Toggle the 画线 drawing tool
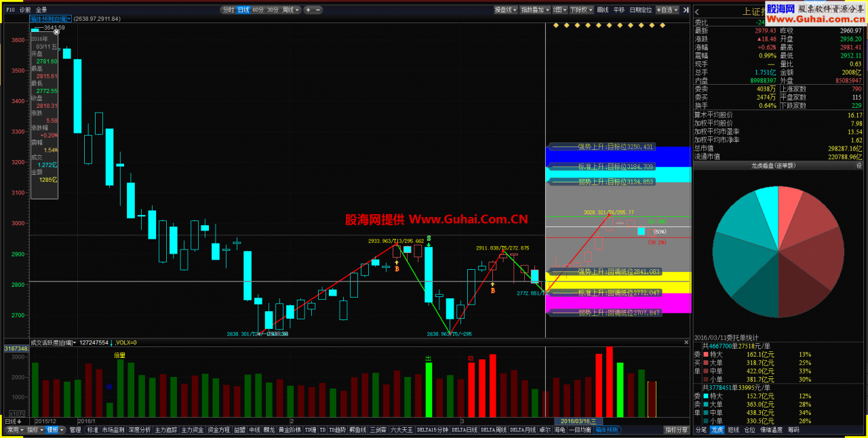The height and width of the screenshot is (438, 868). tap(604, 10)
